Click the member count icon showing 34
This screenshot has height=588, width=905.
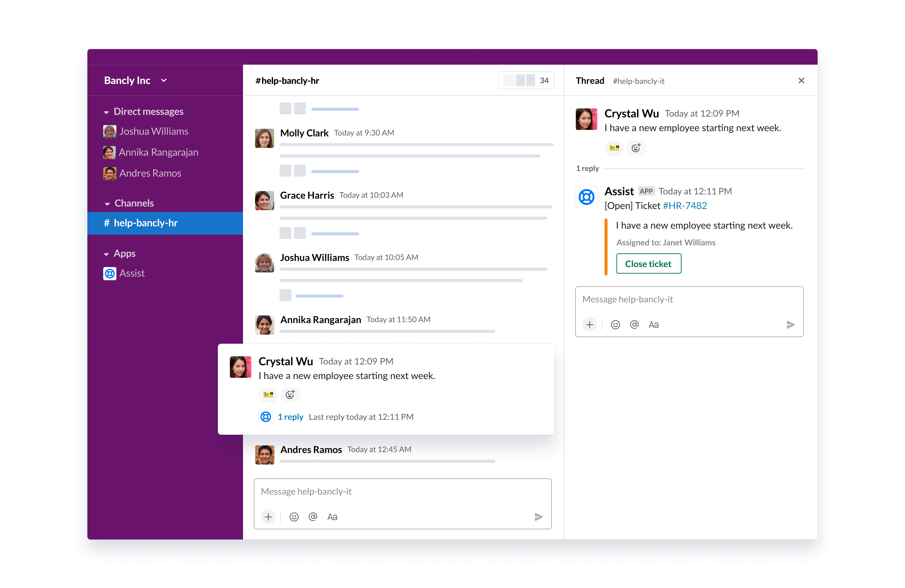click(x=526, y=81)
